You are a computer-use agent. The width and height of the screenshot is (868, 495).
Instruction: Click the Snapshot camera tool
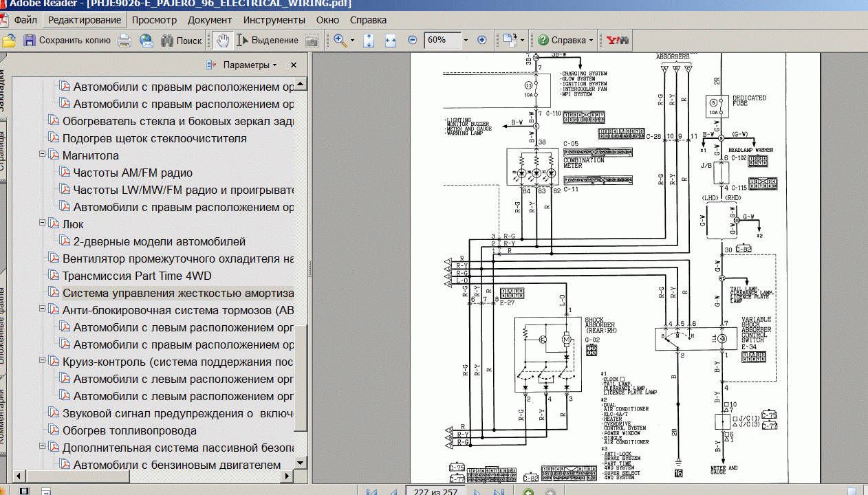tap(312, 41)
